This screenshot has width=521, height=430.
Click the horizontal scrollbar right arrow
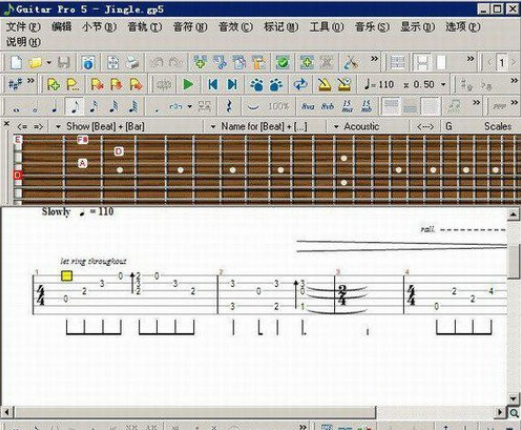(x=500, y=412)
